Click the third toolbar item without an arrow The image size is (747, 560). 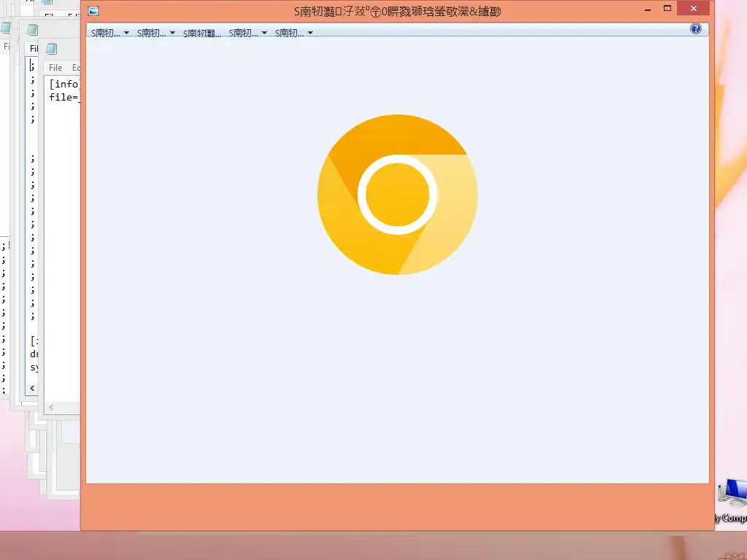[202, 33]
